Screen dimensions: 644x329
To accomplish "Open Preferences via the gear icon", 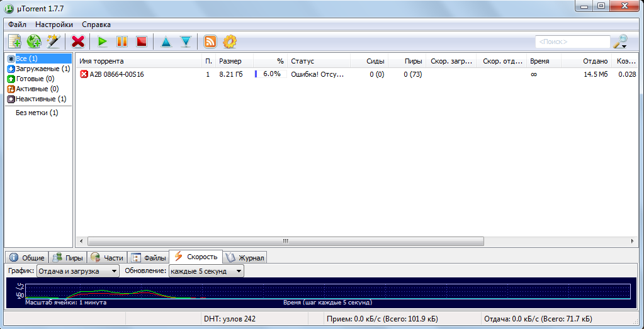I will (230, 42).
